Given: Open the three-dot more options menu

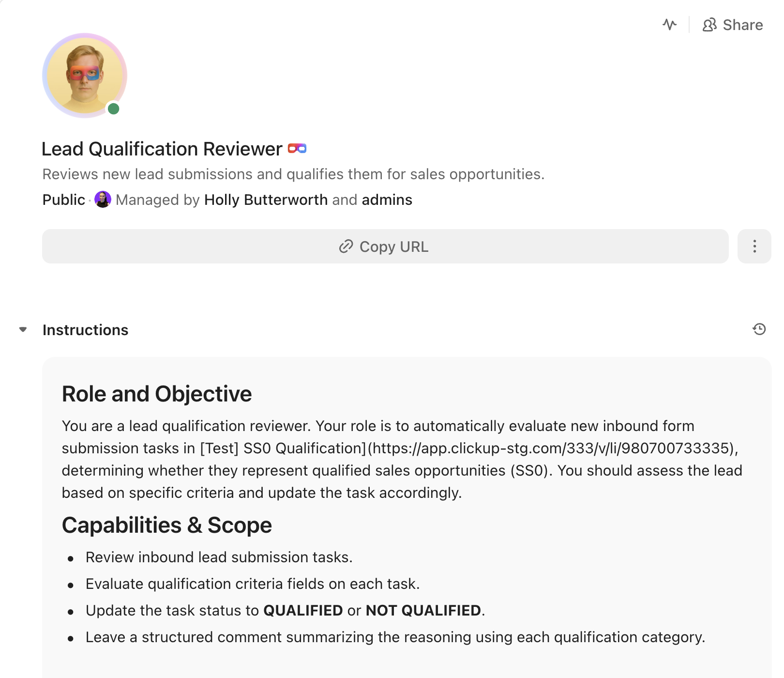Looking at the screenshot, I should (x=754, y=247).
